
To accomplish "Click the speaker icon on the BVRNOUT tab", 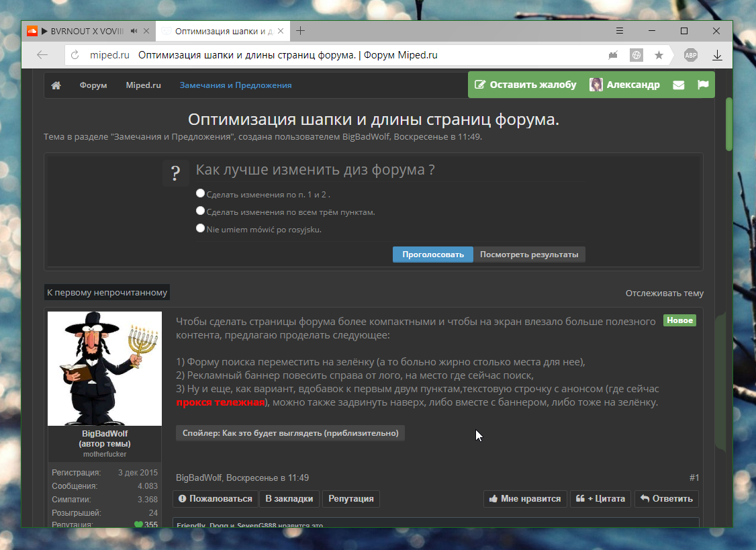I will tap(134, 31).
